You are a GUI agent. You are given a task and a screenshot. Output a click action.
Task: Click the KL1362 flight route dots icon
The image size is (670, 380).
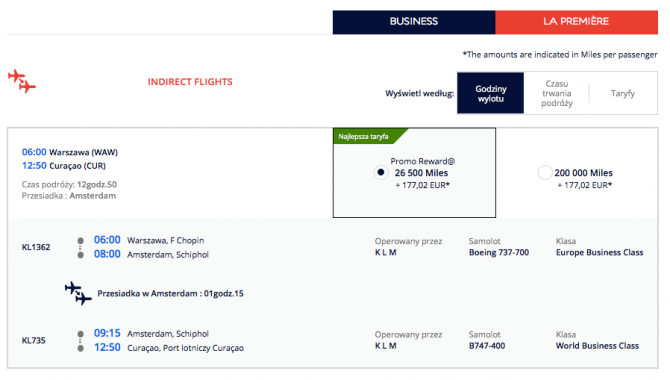pos(80,247)
